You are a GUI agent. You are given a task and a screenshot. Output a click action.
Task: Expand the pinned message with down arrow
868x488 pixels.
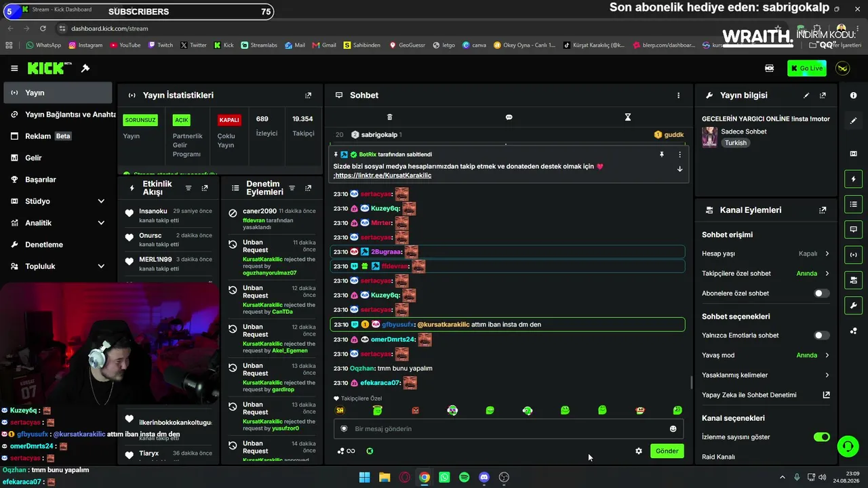tap(679, 169)
